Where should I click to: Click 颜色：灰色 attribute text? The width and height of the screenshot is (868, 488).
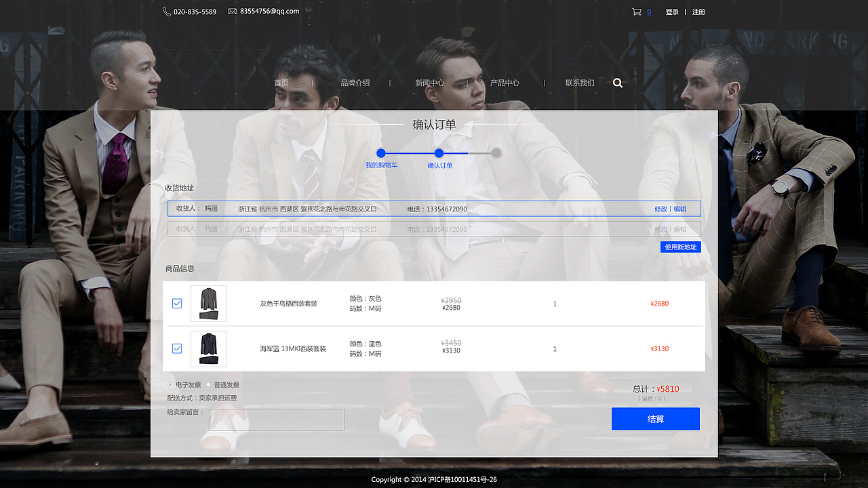pos(366,298)
